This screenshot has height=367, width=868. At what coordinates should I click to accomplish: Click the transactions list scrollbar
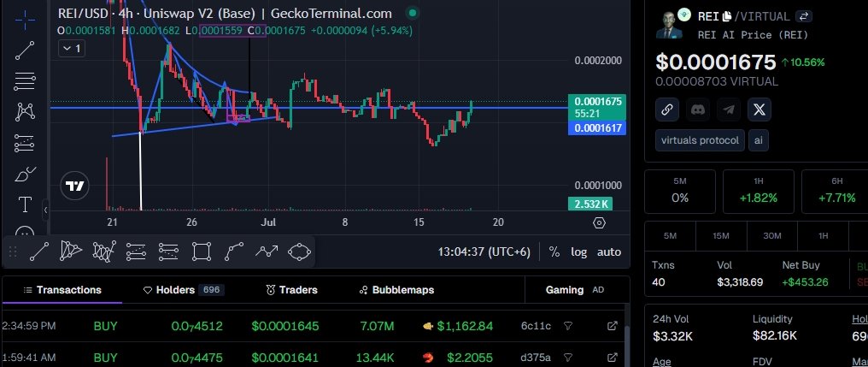click(x=627, y=346)
